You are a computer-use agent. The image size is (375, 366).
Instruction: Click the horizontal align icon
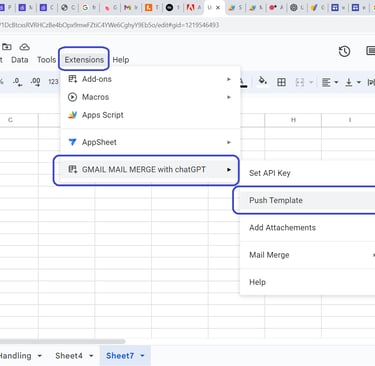tap(326, 82)
